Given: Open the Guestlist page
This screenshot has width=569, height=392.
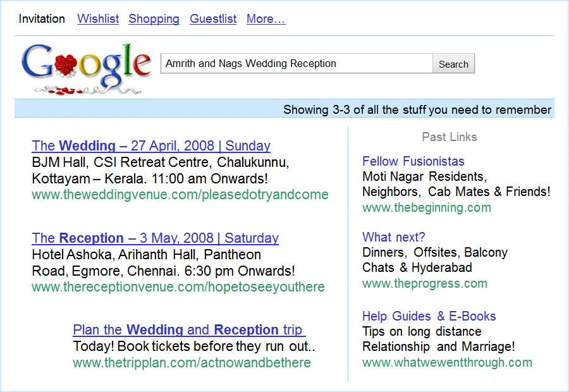Looking at the screenshot, I should tap(213, 19).
